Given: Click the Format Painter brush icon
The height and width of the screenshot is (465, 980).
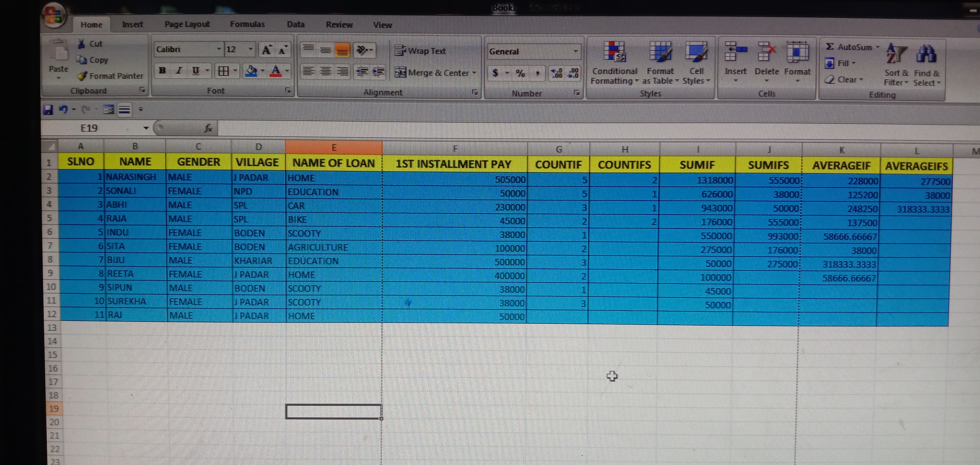Looking at the screenshot, I should tap(82, 76).
